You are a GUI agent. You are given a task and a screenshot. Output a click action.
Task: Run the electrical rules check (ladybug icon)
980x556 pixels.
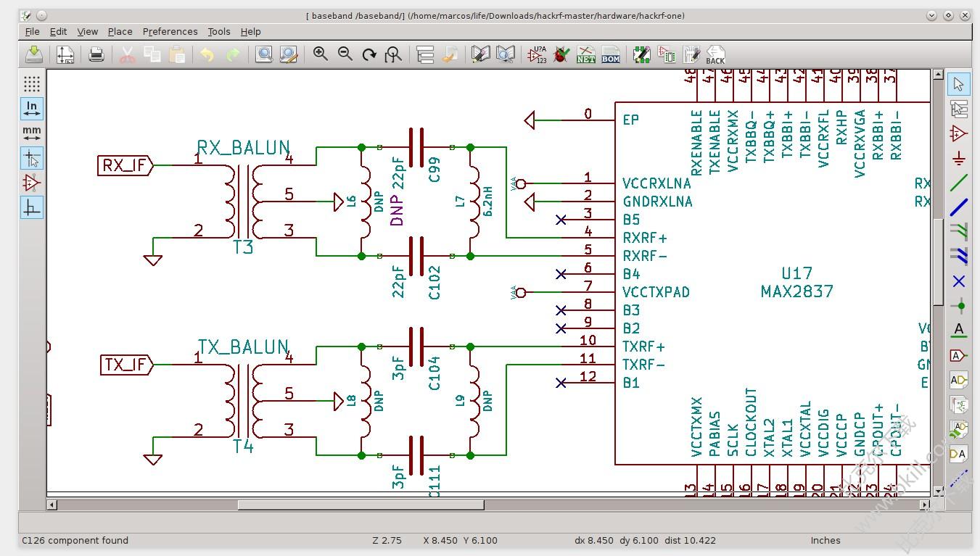tap(561, 54)
